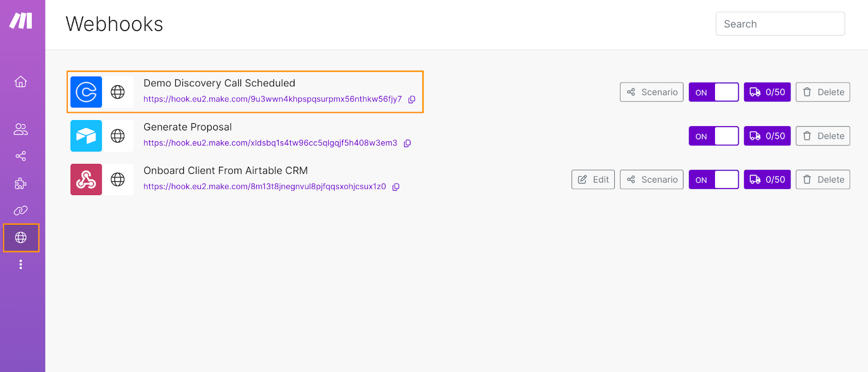This screenshot has height=372, width=868.
Task: Copy the Generate Proposal webhook URL
Action: [x=407, y=143]
